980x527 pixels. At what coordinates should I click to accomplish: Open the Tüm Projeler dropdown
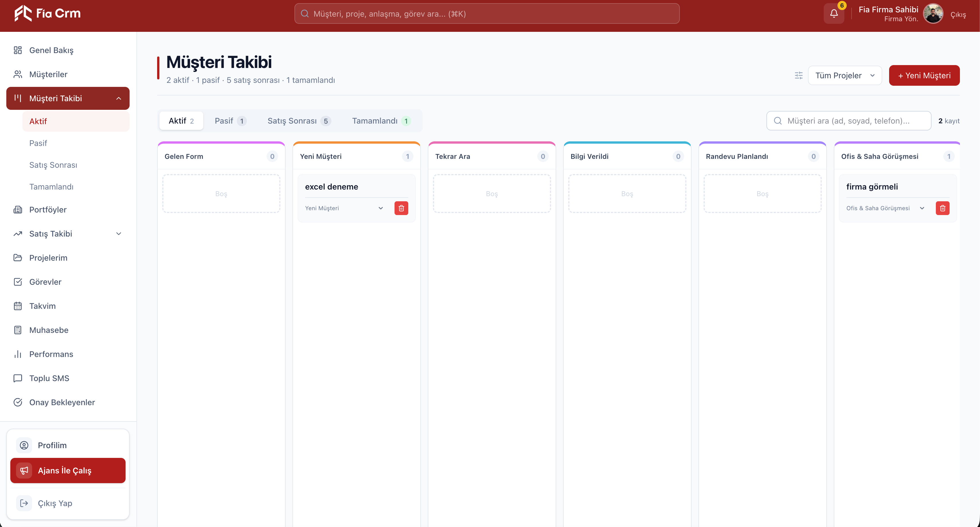(845, 75)
